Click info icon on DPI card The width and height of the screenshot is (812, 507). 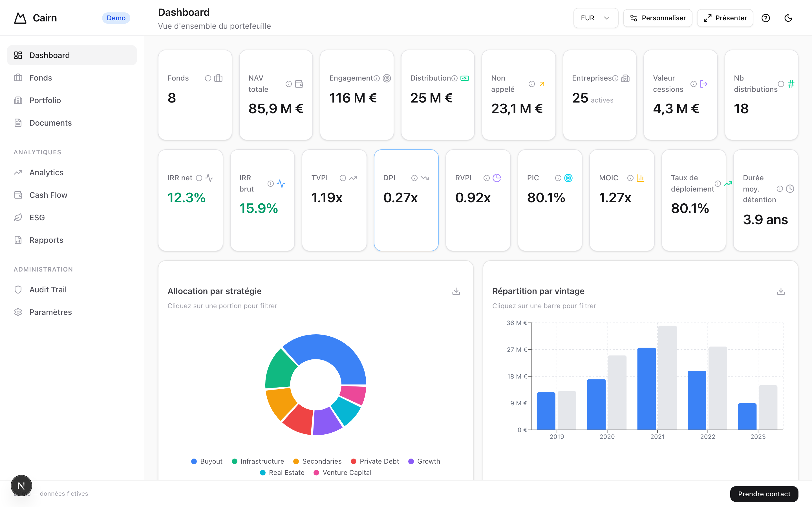[414, 178]
